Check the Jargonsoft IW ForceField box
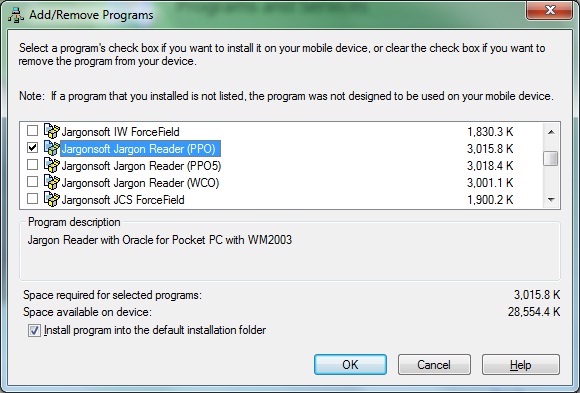The image size is (580, 393). pyautogui.click(x=33, y=130)
